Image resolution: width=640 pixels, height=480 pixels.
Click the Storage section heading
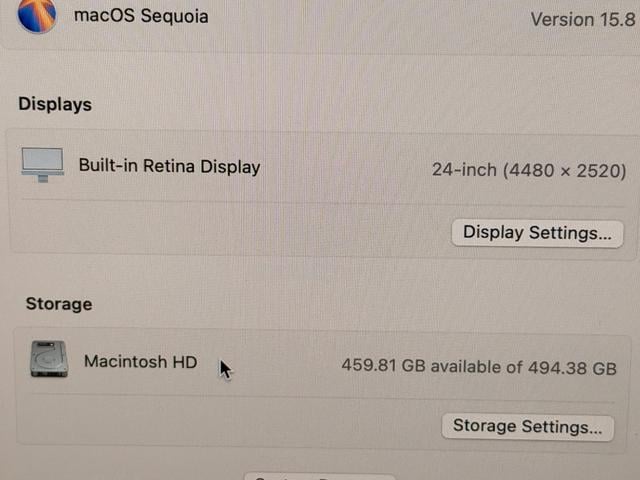(59, 304)
